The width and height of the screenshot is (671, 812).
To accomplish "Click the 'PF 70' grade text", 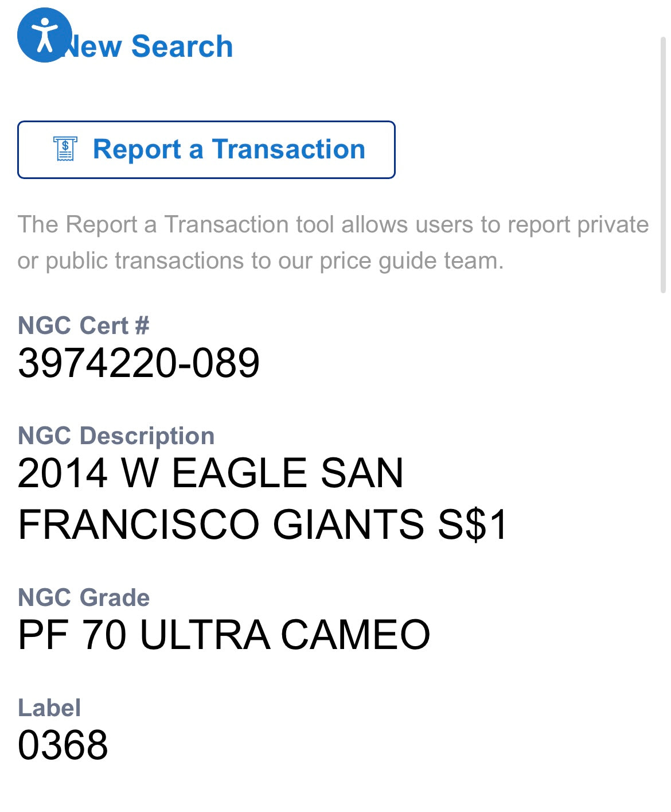I will (x=72, y=635).
